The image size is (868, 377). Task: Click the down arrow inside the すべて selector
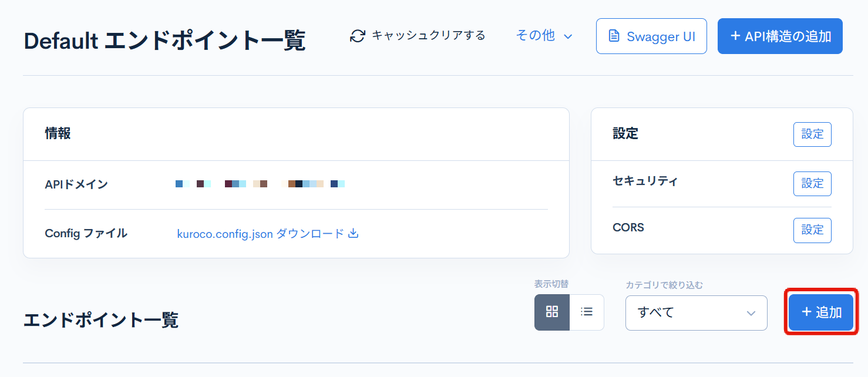751,313
